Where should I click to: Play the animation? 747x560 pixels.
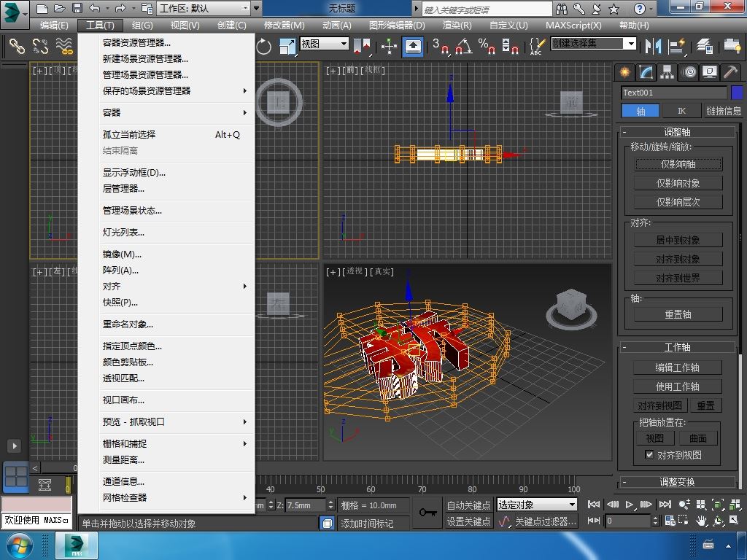click(x=630, y=505)
